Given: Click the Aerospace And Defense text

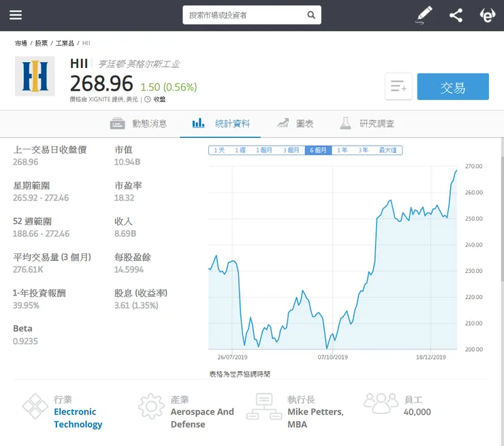Looking at the screenshot, I should click(x=202, y=418).
